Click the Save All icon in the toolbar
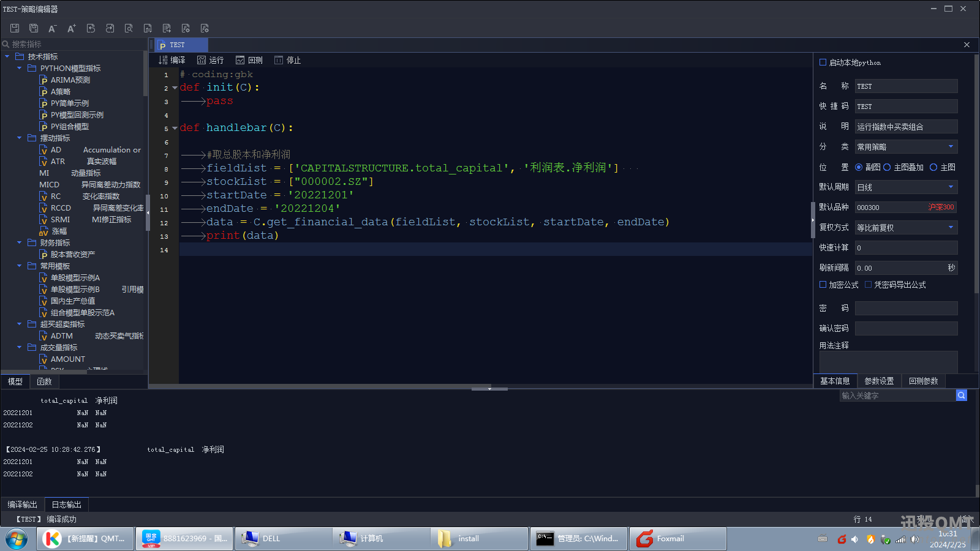The width and height of the screenshot is (980, 551). coord(34,28)
